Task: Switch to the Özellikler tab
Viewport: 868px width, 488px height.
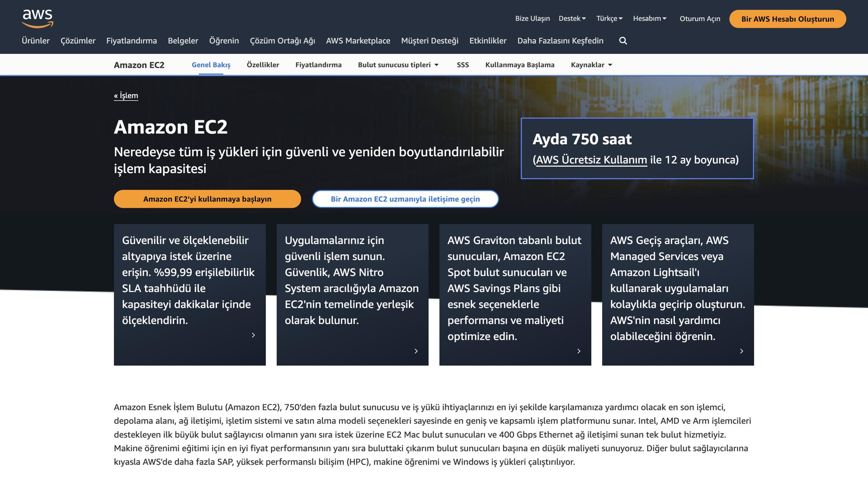Action: (x=263, y=65)
